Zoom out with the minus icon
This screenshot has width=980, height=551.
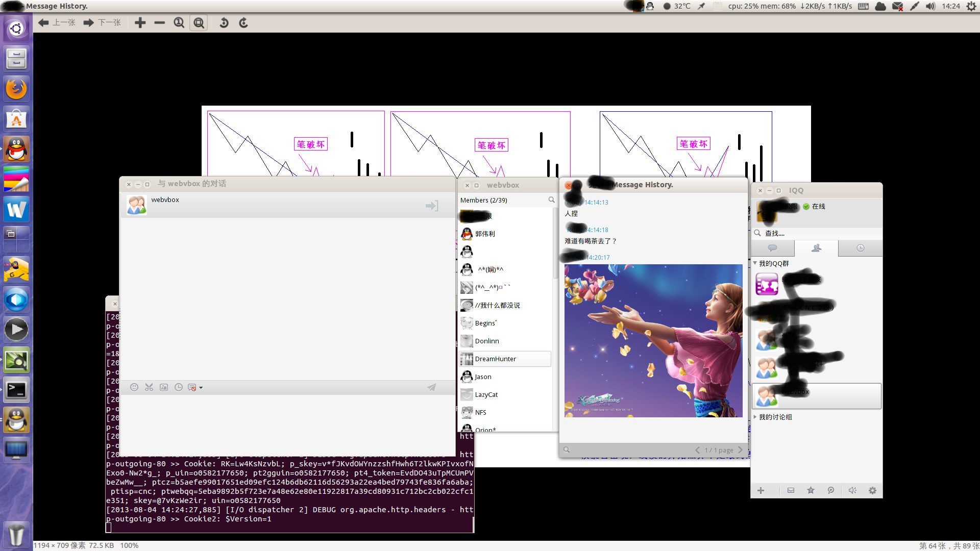pyautogui.click(x=159, y=23)
